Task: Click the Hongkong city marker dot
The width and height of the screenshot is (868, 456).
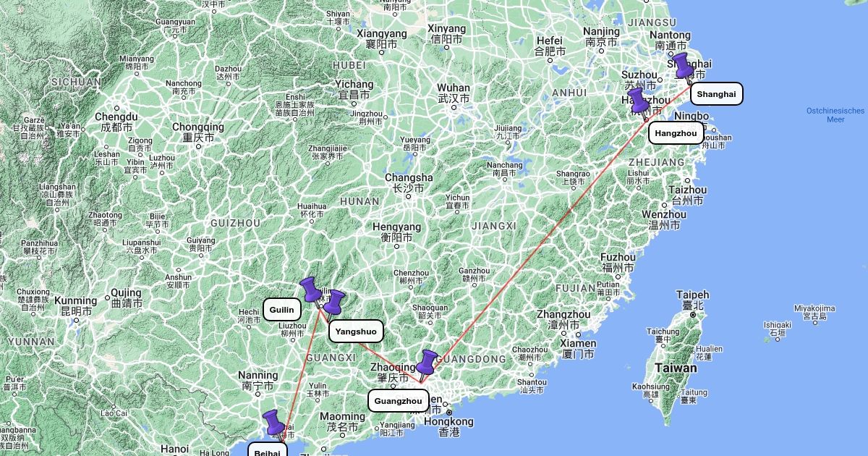Action: pos(449,413)
